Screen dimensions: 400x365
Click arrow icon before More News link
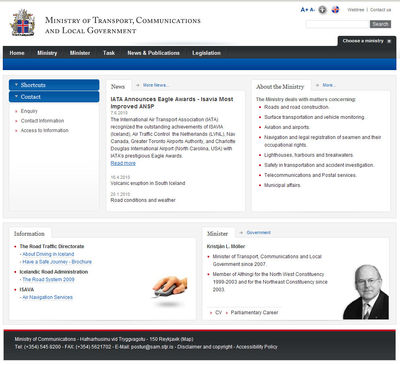pos(138,85)
